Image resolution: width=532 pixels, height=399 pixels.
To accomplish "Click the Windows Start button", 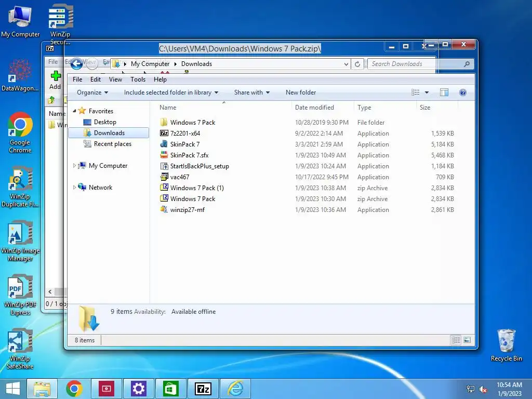I will tap(13, 389).
